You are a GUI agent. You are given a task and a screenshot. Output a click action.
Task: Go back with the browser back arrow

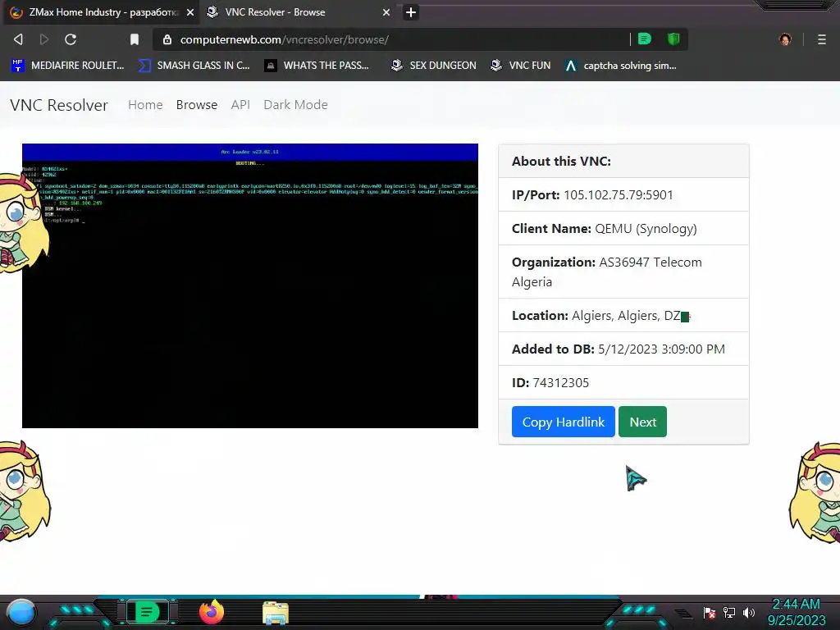pyautogui.click(x=18, y=39)
